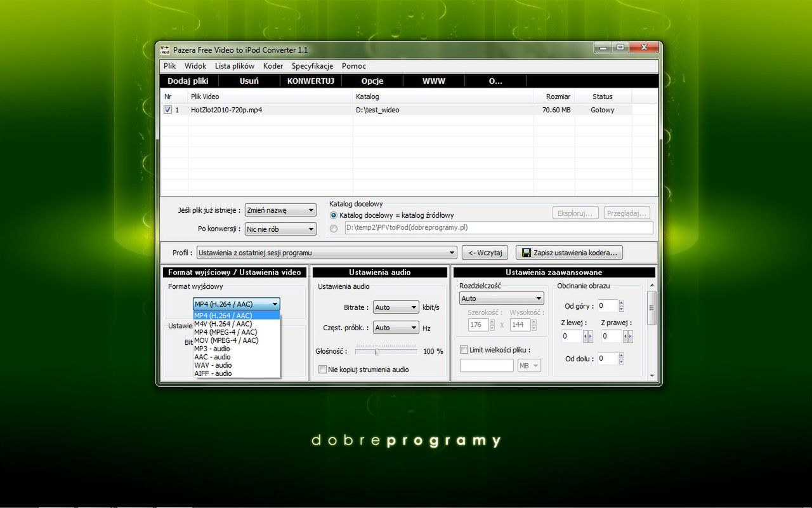Choose MP3 - audio option
The width and height of the screenshot is (812, 508).
pyautogui.click(x=236, y=349)
